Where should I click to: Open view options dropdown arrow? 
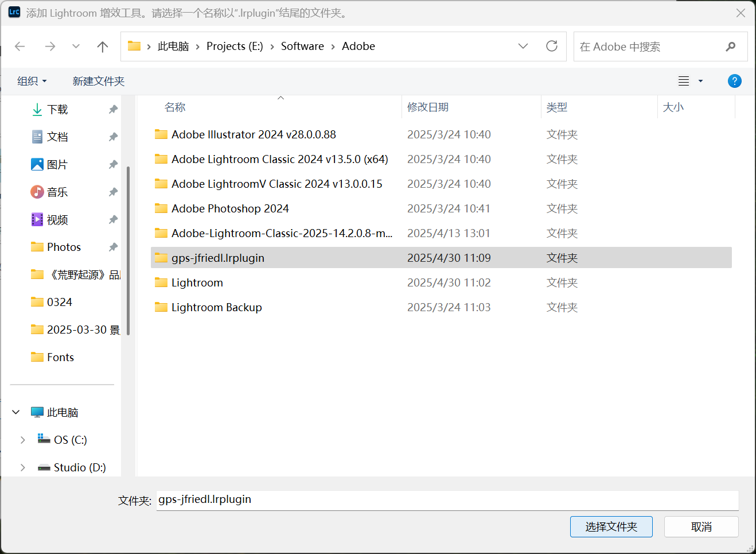[700, 81]
